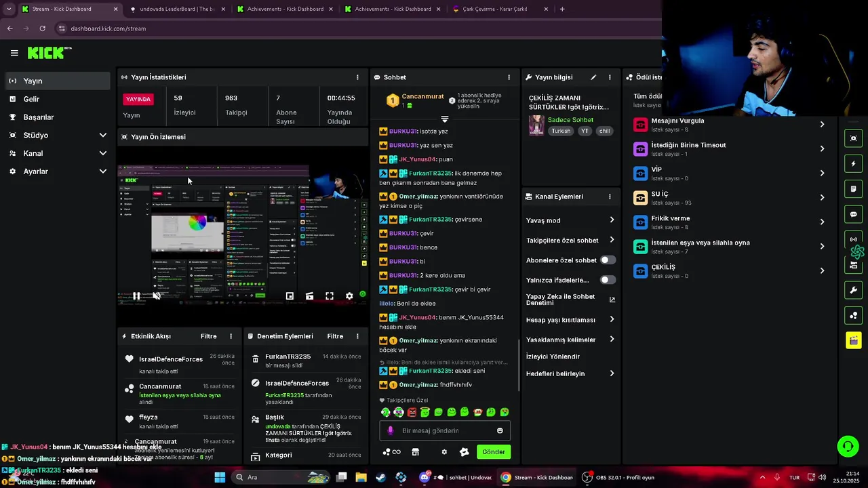Screen dimensions: 868x488
Task: Open picture-in-picture for stream preview
Action: [x=290, y=296]
